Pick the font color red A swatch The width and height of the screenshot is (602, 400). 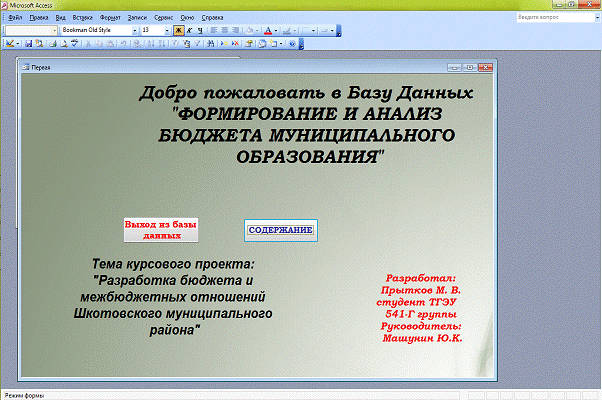click(268, 31)
